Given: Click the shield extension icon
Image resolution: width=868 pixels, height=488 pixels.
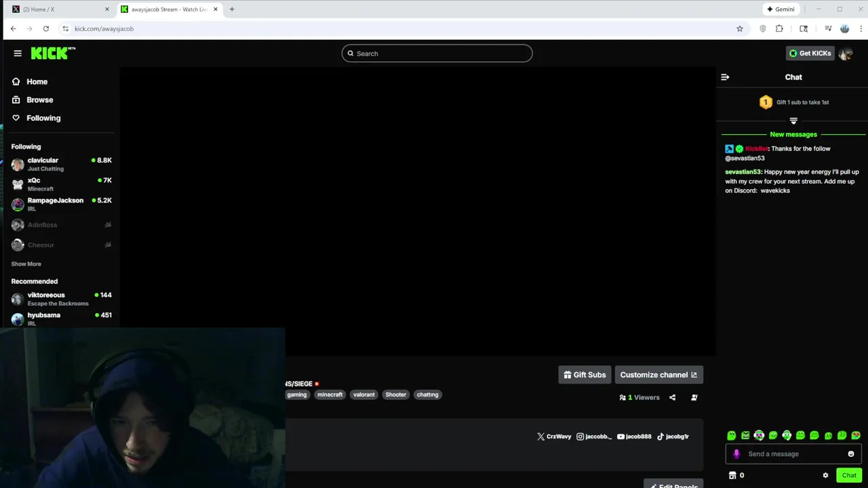Looking at the screenshot, I should click(763, 28).
